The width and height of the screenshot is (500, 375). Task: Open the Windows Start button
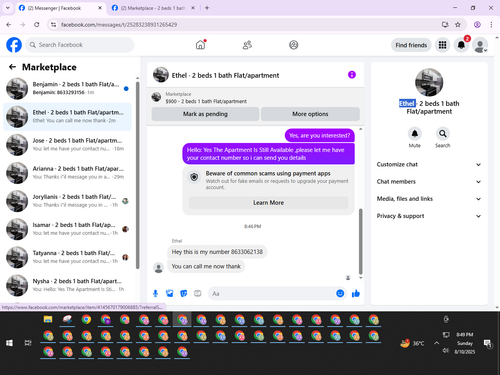[x=9, y=343]
